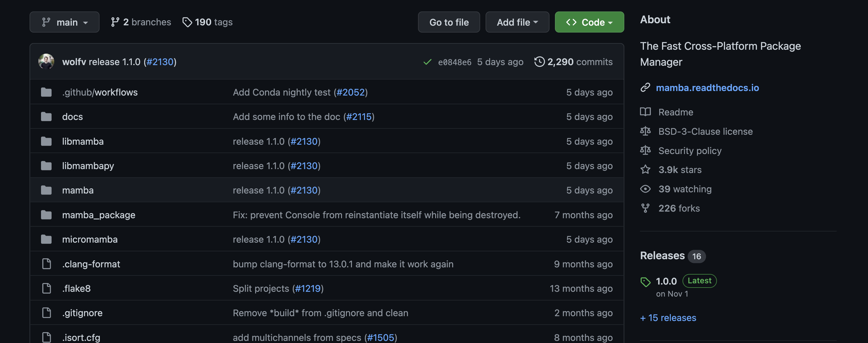Expand the green Code dropdown
Screen dimensions: 868x343
coord(589,22)
